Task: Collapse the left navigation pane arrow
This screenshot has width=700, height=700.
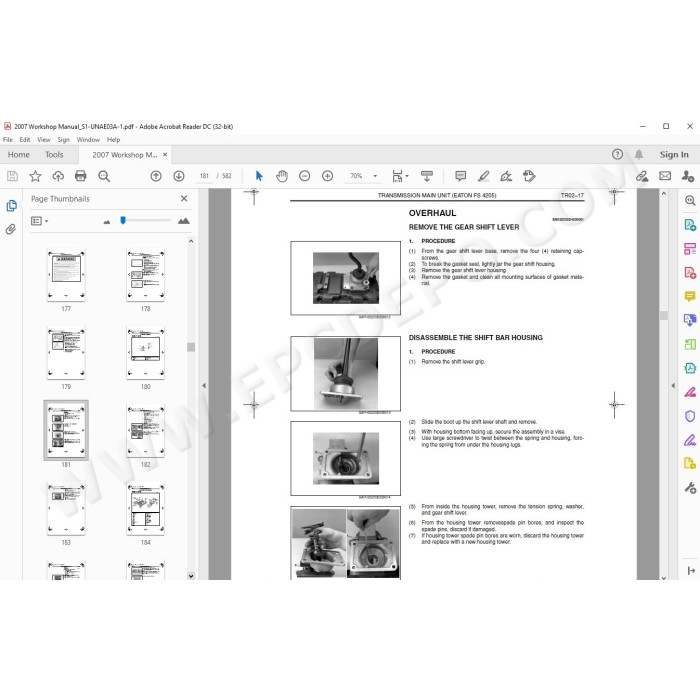Action: tap(204, 385)
